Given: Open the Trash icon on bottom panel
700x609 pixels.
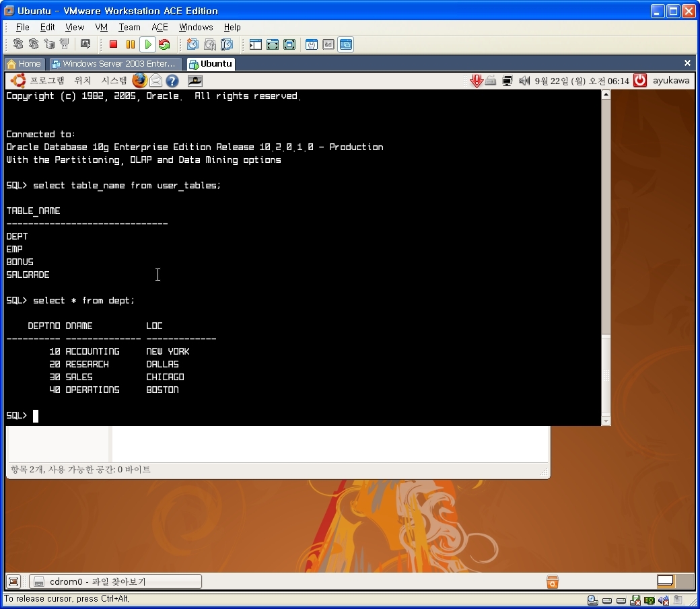Looking at the screenshot, I should tap(552, 581).
